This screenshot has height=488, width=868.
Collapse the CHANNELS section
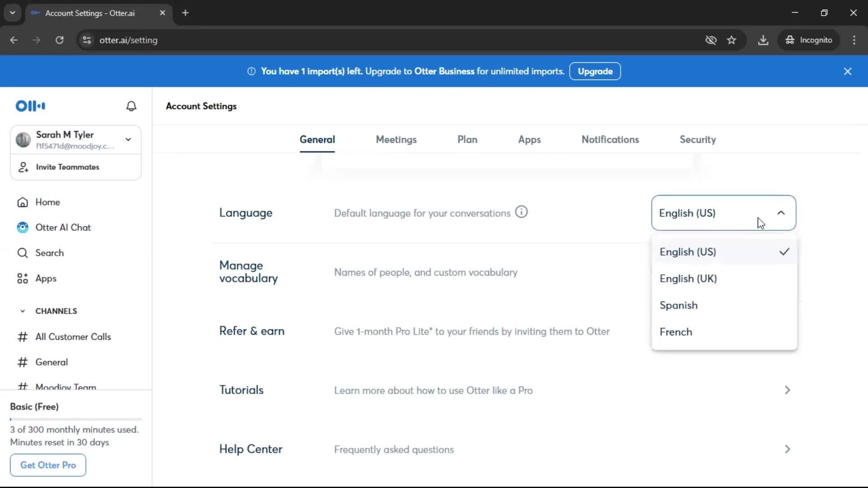[x=23, y=311]
